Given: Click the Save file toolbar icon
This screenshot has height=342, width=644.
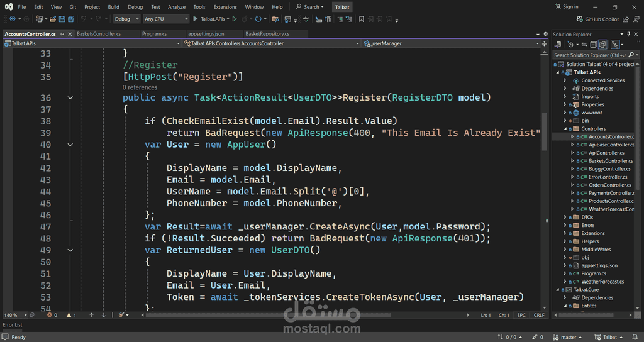Looking at the screenshot, I should pos(62,19).
